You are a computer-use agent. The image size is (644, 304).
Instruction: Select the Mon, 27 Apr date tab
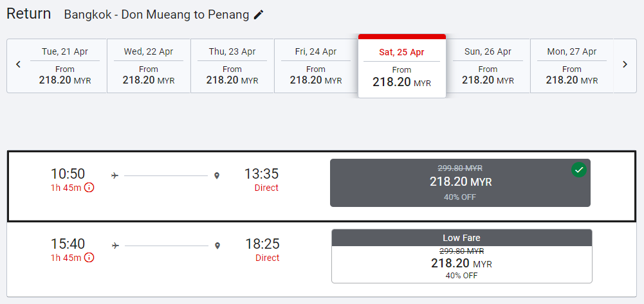pyautogui.click(x=572, y=66)
